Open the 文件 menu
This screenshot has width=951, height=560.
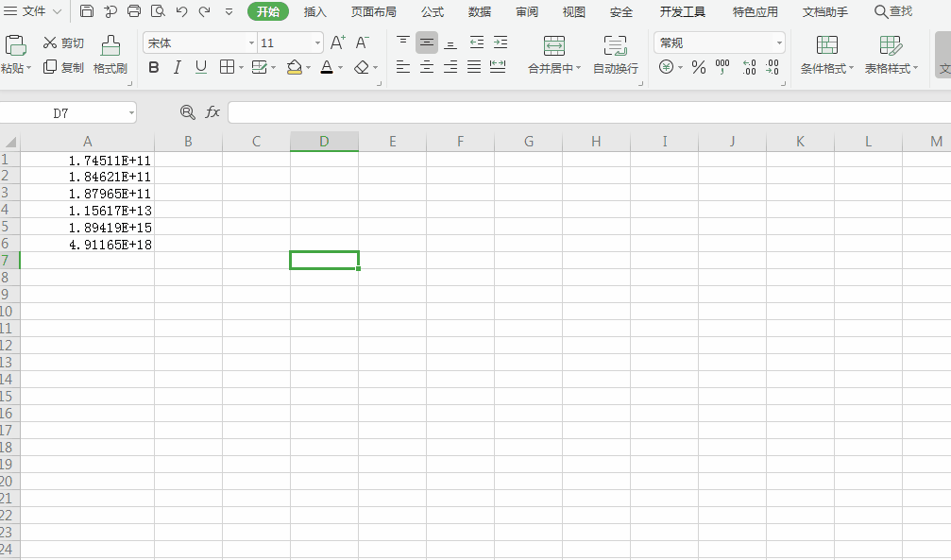[x=33, y=11]
